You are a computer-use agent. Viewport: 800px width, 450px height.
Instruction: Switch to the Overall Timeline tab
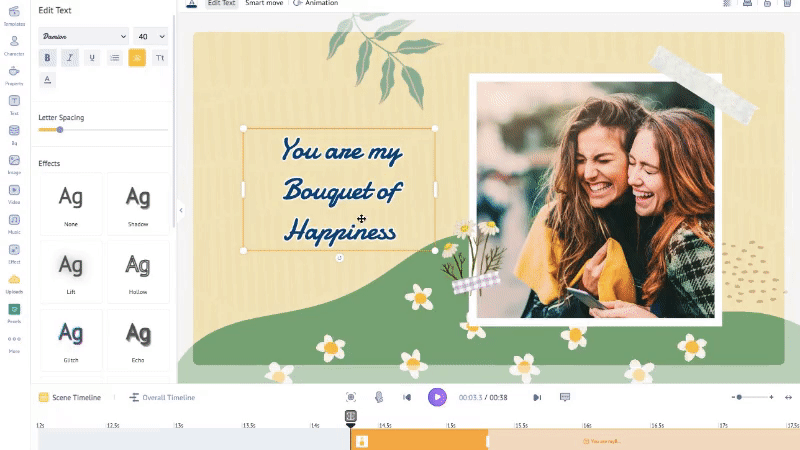pos(162,397)
